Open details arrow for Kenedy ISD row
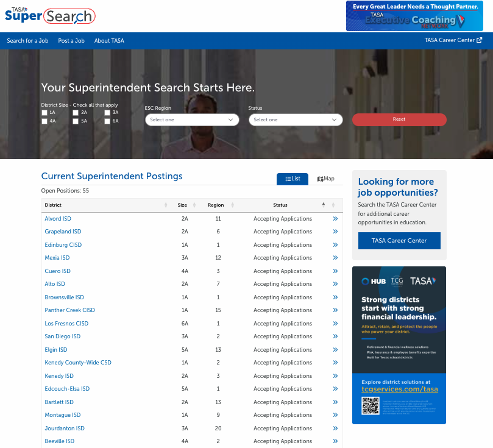Viewport: 493px width, 448px height. point(335,376)
